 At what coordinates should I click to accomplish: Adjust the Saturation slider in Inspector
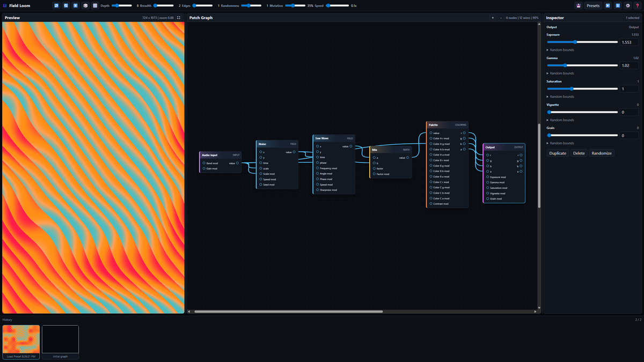[x=582, y=88]
